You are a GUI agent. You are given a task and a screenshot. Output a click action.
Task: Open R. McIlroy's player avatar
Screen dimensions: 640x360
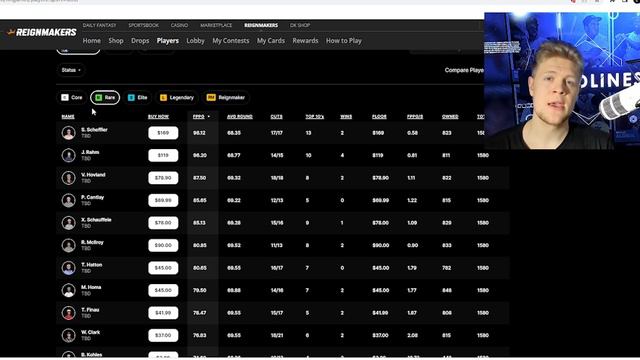(69, 245)
